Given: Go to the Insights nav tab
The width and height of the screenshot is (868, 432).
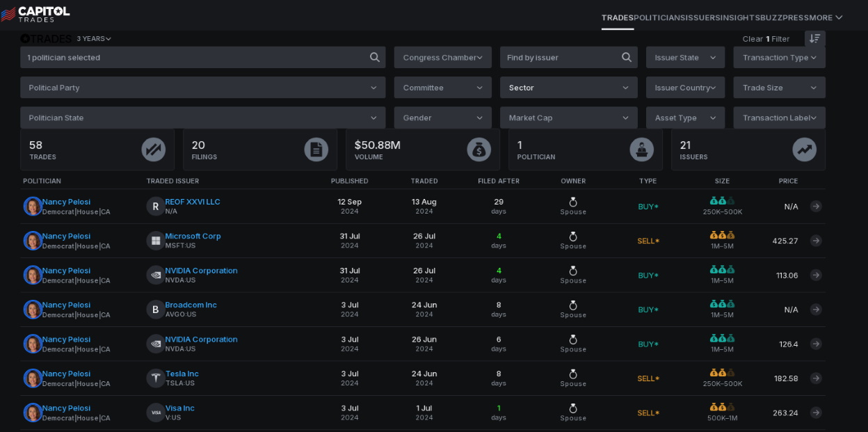Looking at the screenshot, I should click(740, 17).
